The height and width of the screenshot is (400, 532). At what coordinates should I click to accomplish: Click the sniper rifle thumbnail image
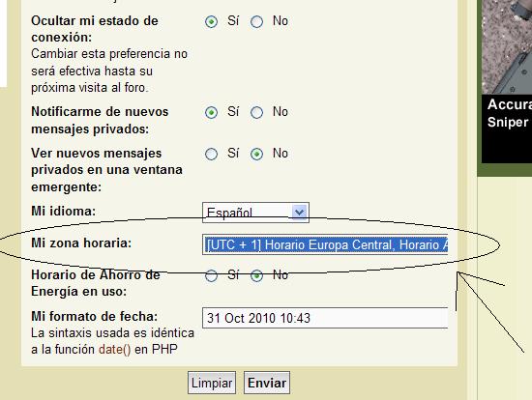pyautogui.click(x=507, y=46)
